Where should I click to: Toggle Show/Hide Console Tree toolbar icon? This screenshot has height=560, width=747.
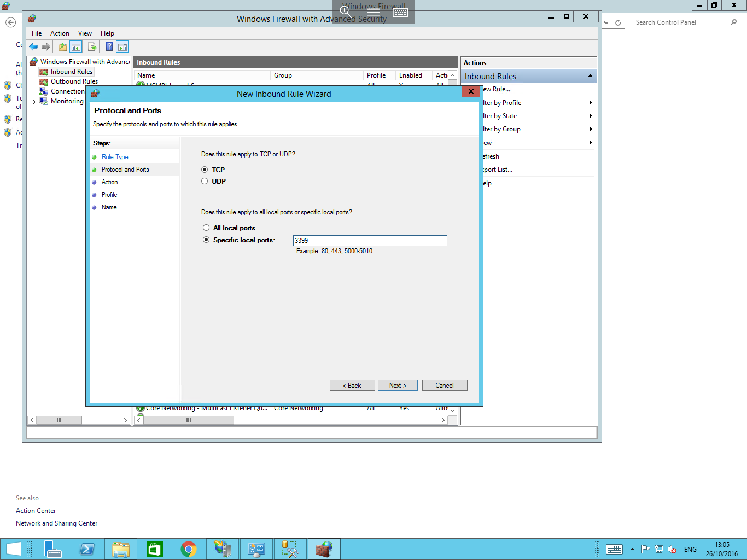coord(76,46)
